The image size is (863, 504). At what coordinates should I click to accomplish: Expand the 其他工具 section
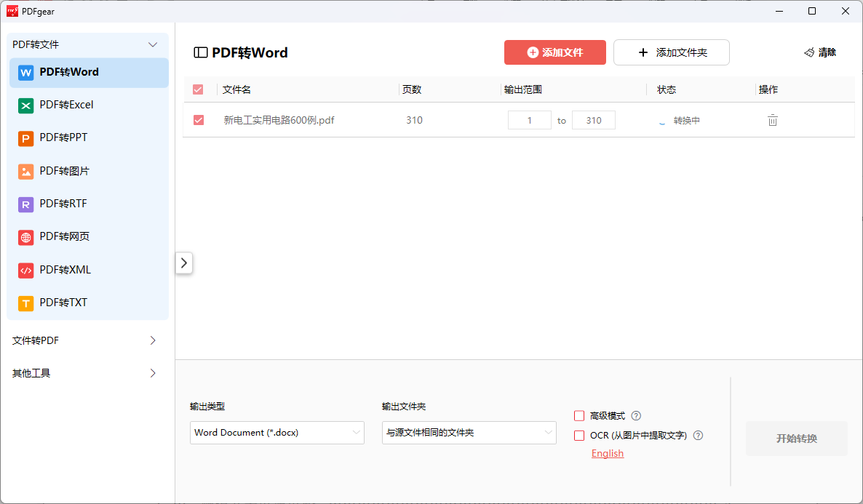[153, 373]
